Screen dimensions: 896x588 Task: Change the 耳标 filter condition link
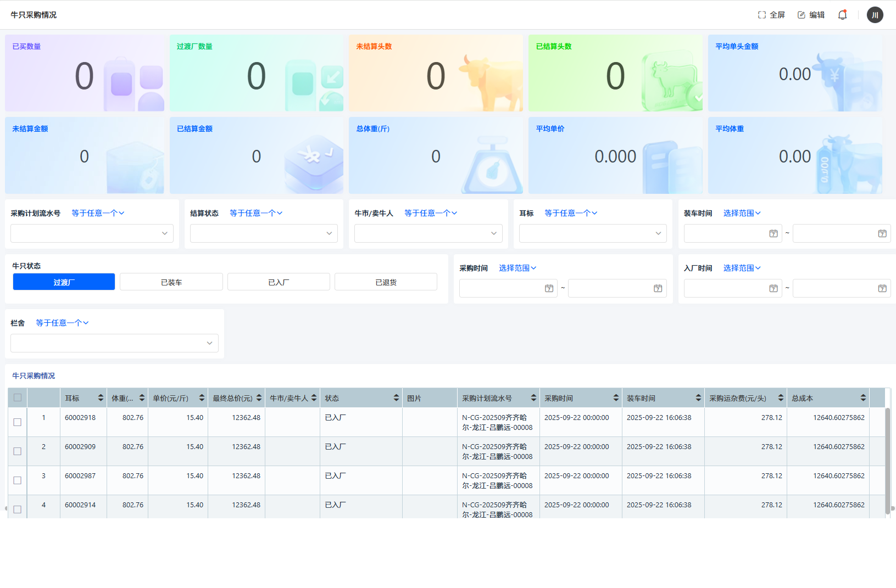(x=570, y=213)
